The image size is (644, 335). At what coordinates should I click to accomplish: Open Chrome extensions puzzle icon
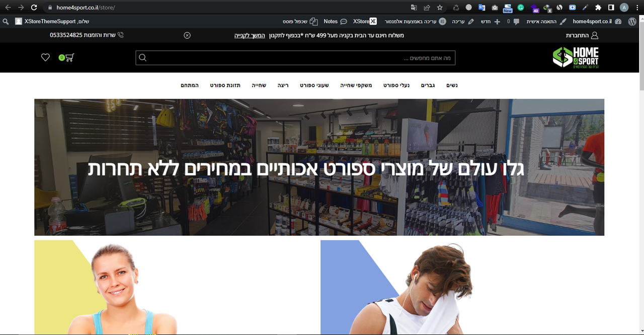click(598, 8)
